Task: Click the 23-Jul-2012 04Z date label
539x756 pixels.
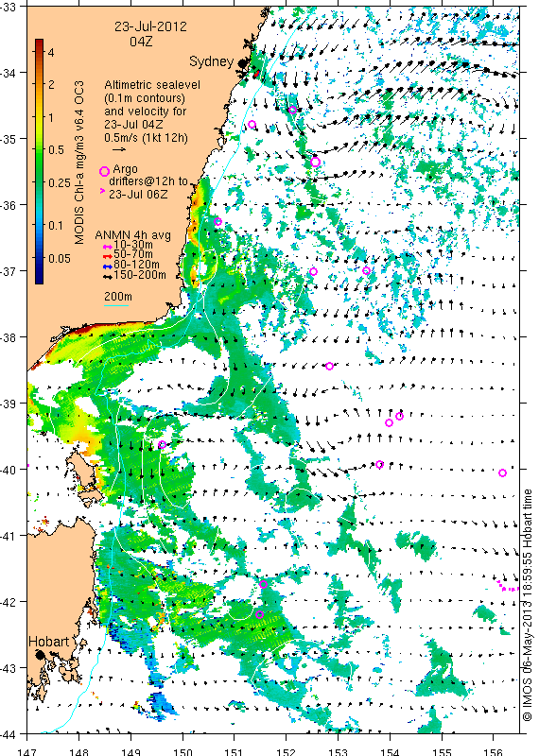Action: point(150,34)
